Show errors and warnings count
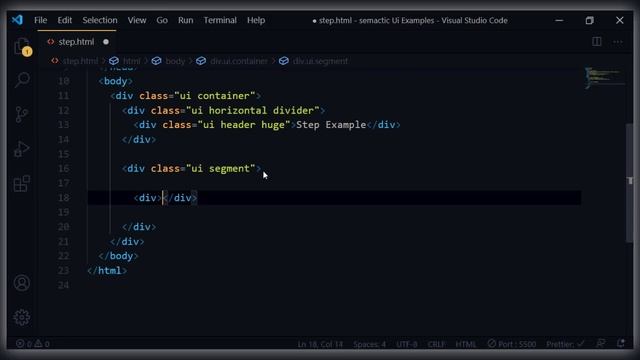Screen dimensions: 640x360 click(33, 344)
